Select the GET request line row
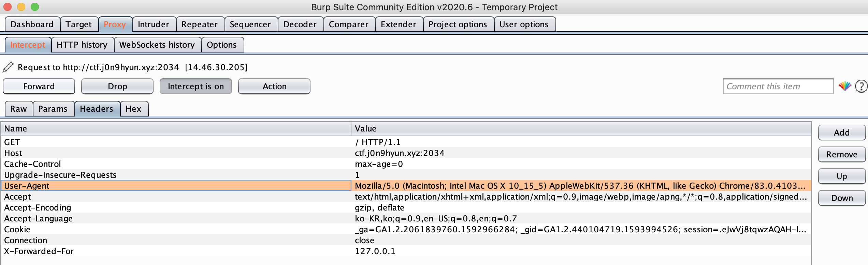 coord(406,142)
